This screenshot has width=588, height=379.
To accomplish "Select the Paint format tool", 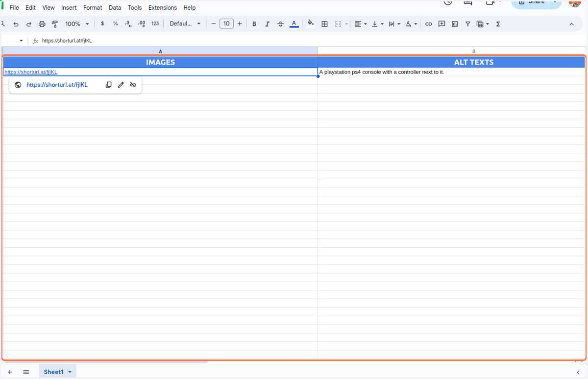I will pos(55,24).
